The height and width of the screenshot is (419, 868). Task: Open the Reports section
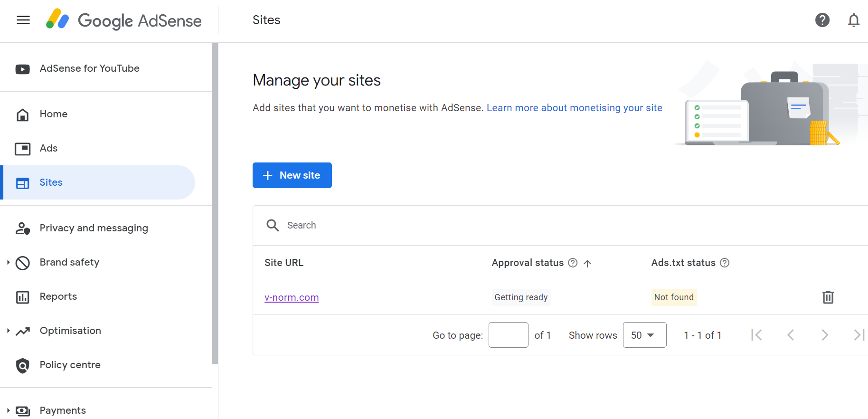click(58, 296)
